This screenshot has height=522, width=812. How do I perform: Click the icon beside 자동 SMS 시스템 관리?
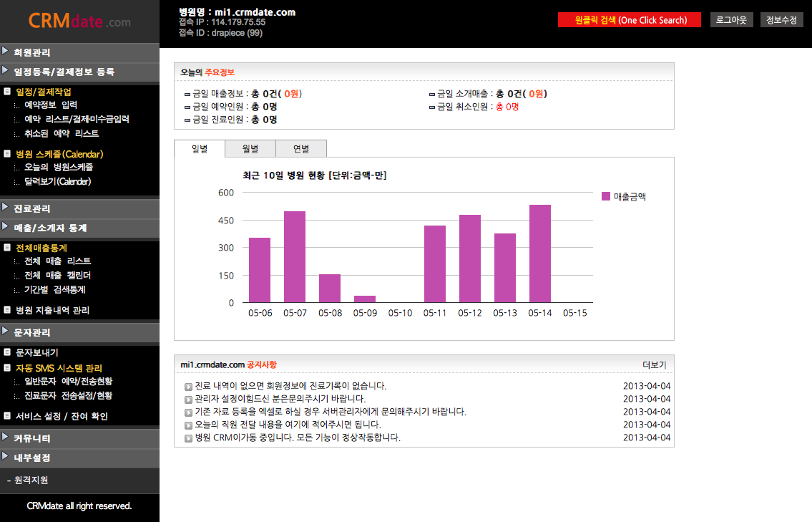(x=7, y=368)
